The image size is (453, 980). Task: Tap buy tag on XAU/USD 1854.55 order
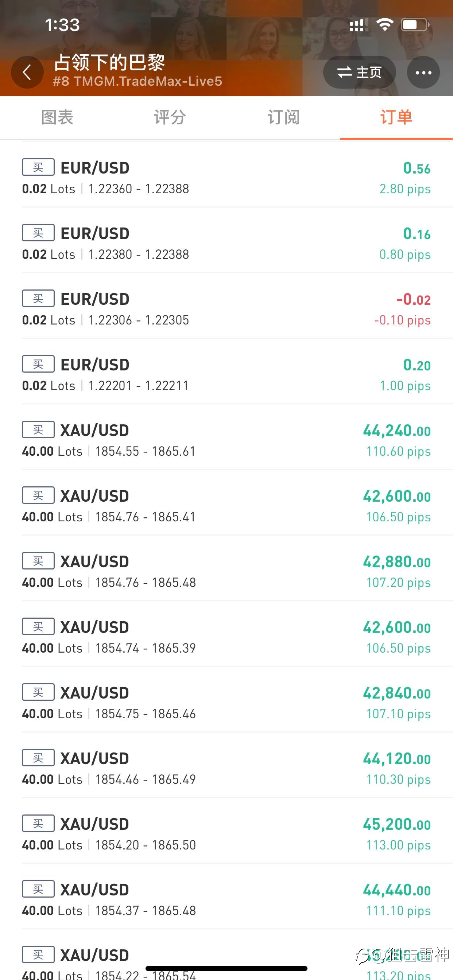(x=38, y=429)
